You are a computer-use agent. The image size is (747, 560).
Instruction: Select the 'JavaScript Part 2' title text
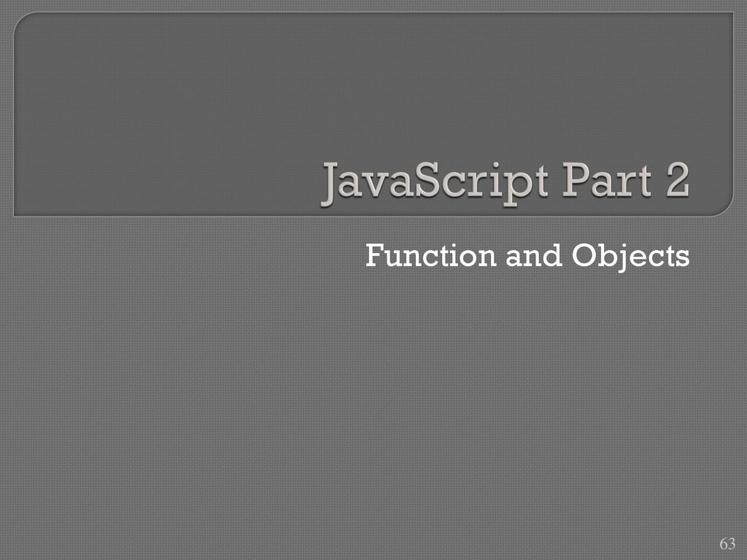(506, 183)
